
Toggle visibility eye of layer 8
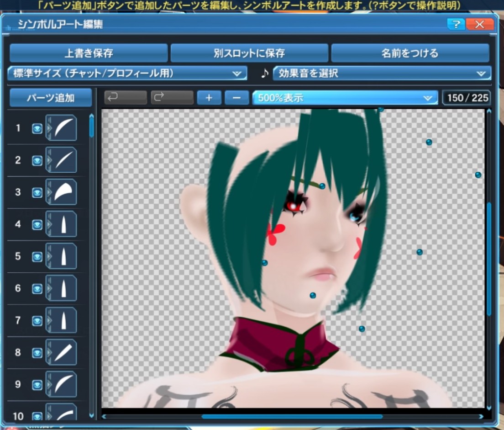(37, 353)
